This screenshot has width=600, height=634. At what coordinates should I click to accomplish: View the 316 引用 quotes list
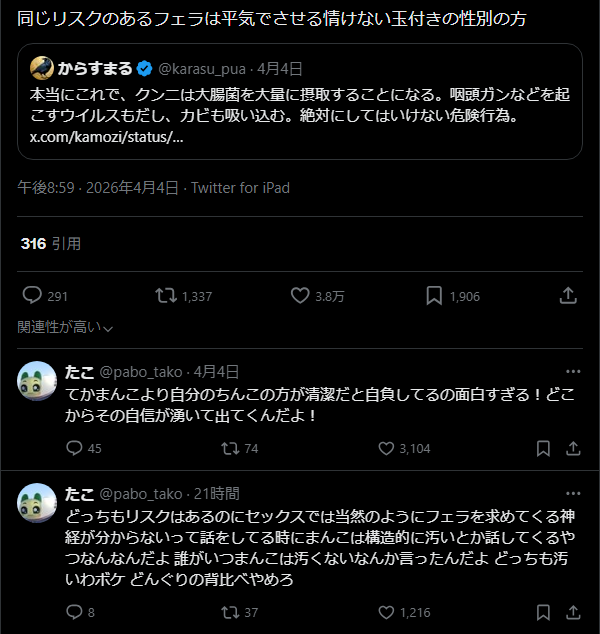click(x=50, y=243)
